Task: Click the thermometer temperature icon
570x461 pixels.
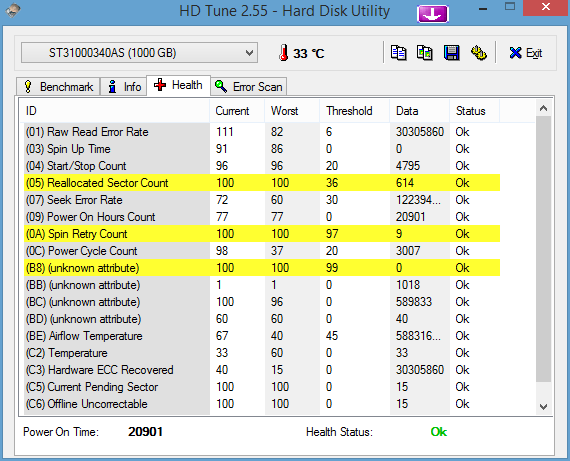Action: (284, 53)
